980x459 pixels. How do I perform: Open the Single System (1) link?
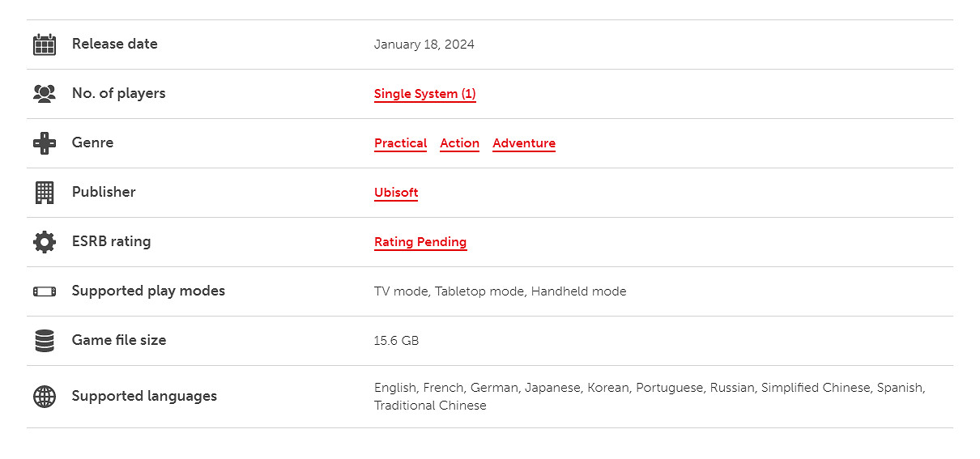(424, 94)
